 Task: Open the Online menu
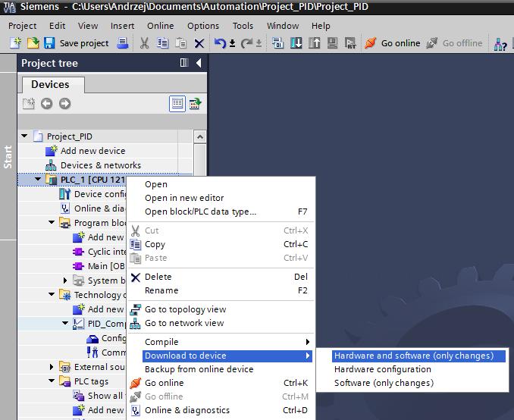161,26
